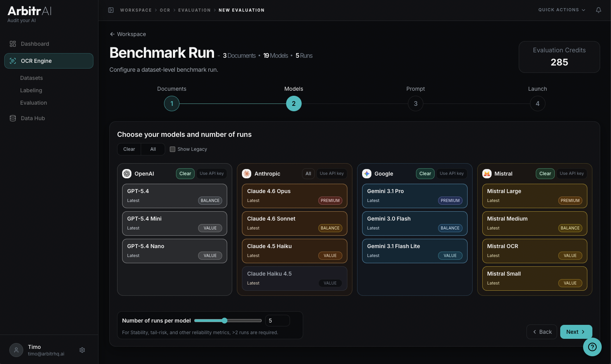Click the number of runs input field

click(278, 321)
